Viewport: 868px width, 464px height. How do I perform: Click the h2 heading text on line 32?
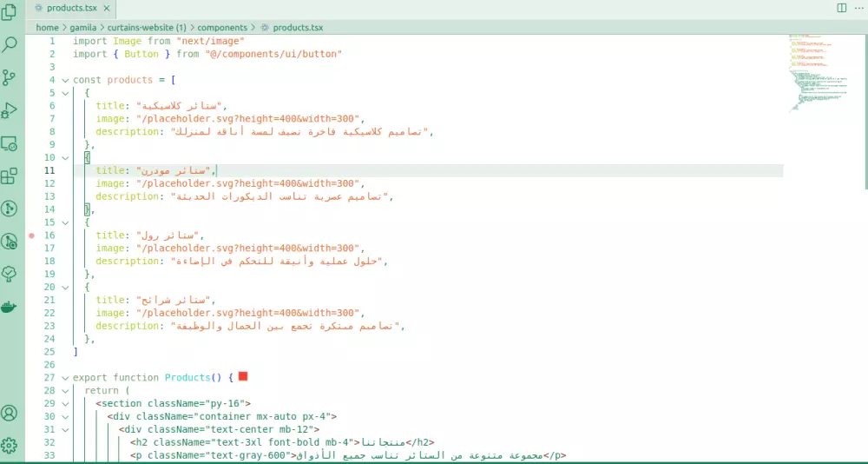coord(383,442)
